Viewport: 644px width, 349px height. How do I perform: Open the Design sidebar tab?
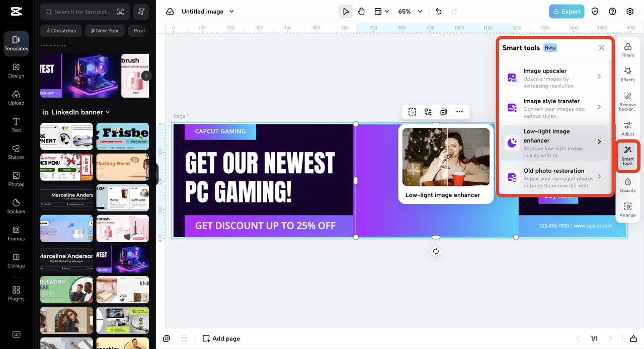coord(16,71)
